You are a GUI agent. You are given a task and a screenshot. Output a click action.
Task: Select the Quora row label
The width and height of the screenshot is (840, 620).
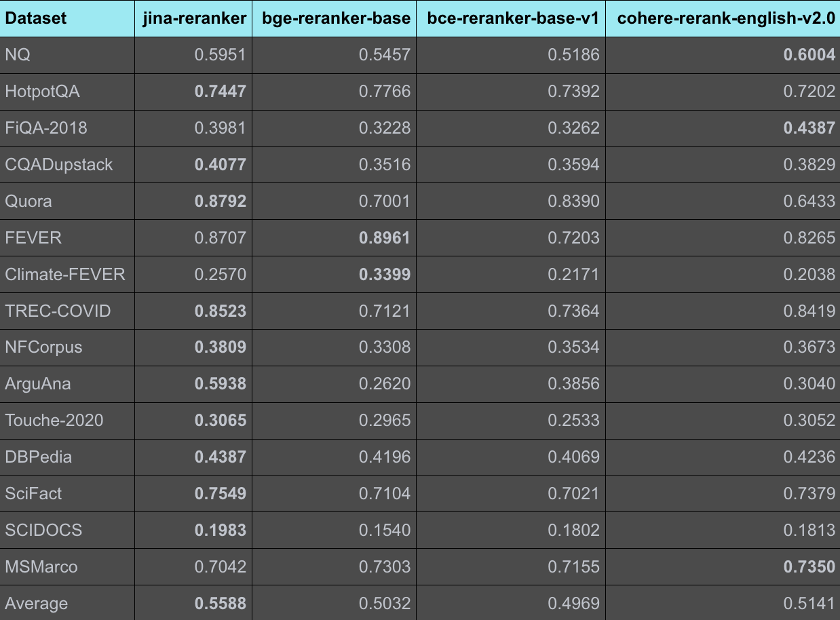[28, 201]
